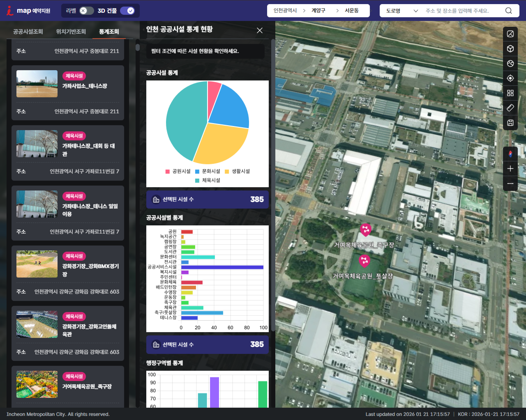Toggle the 3D 건물 switch

pos(127,11)
